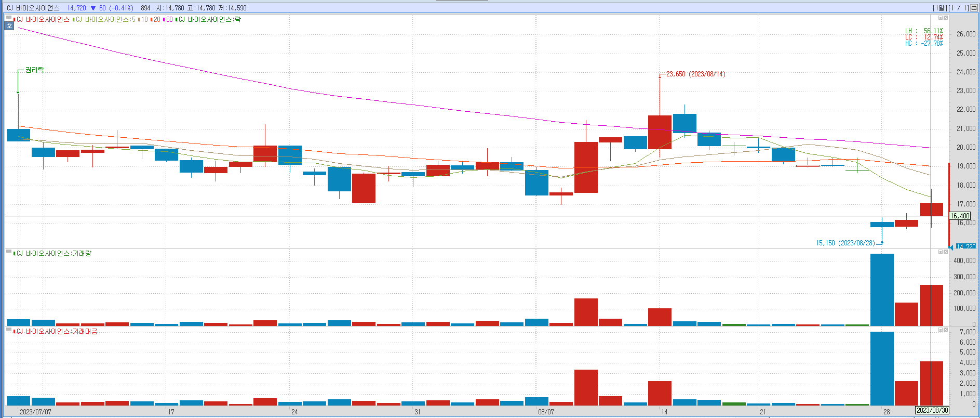Click the 거래대금 panel's maximize icon
Screen dimensions: 980x418
940,330
